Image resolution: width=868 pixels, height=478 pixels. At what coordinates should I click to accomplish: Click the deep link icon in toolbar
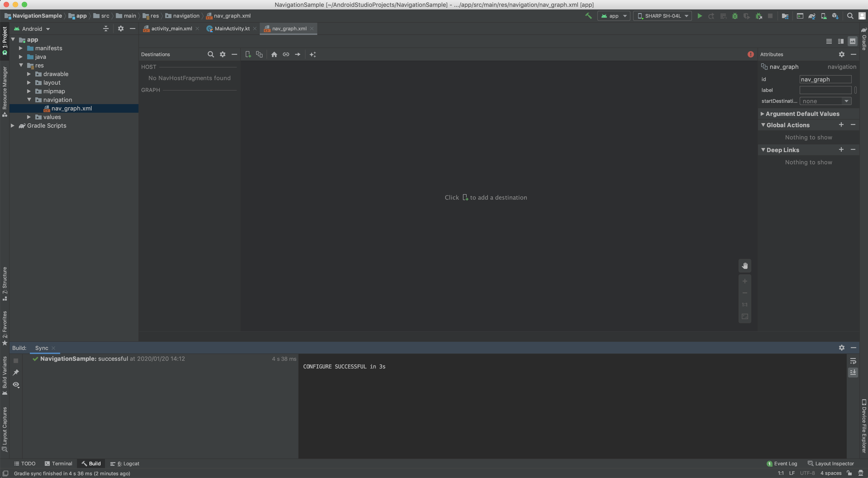(x=286, y=54)
